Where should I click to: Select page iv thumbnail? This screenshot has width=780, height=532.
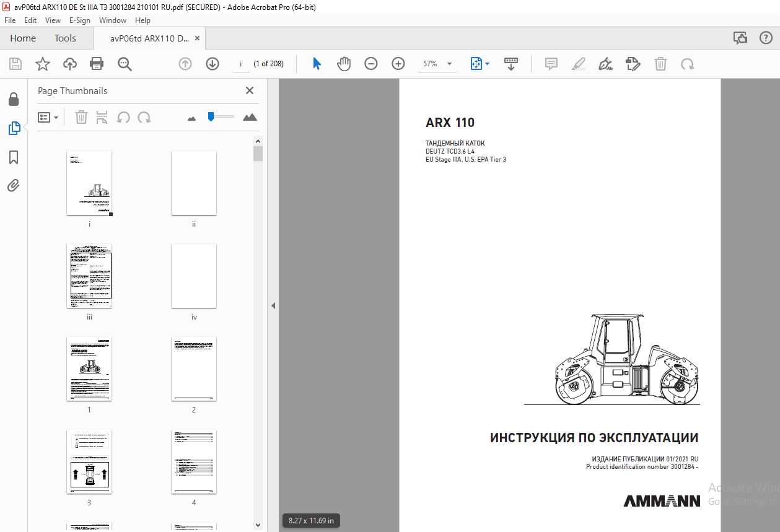click(194, 276)
